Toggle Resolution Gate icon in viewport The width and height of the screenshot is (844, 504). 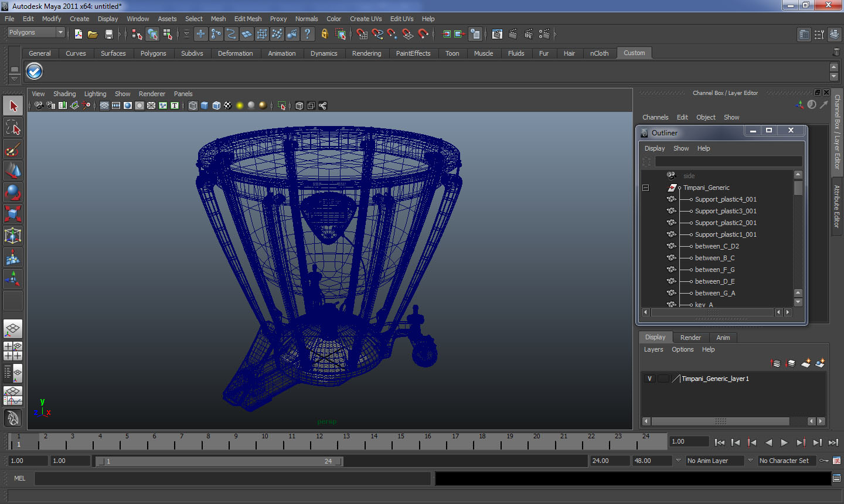128,105
